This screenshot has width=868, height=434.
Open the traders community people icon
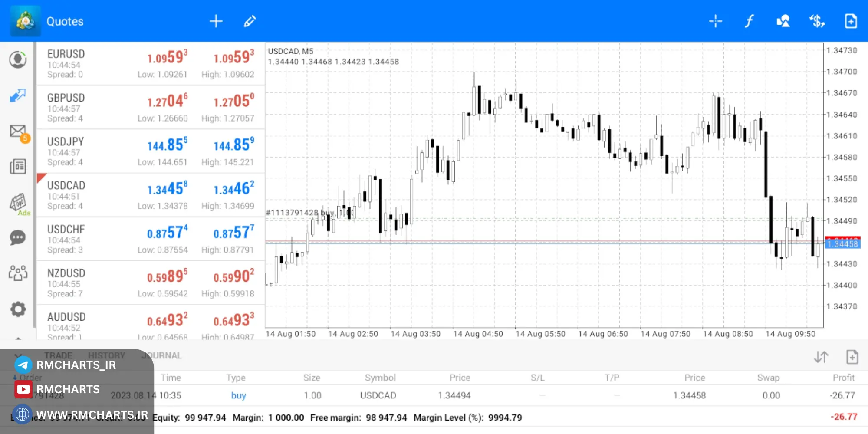pyautogui.click(x=18, y=273)
